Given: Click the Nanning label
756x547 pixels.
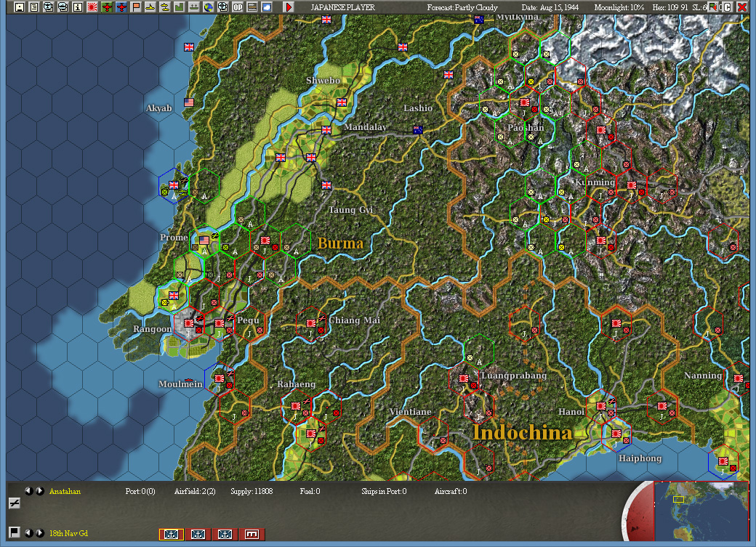Looking at the screenshot, I should coord(703,376).
